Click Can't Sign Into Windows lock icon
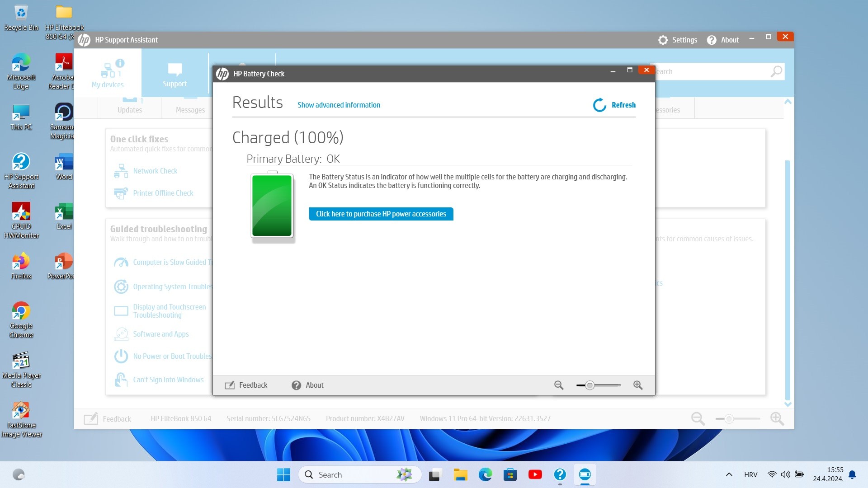This screenshot has height=488, width=868. click(x=121, y=380)
